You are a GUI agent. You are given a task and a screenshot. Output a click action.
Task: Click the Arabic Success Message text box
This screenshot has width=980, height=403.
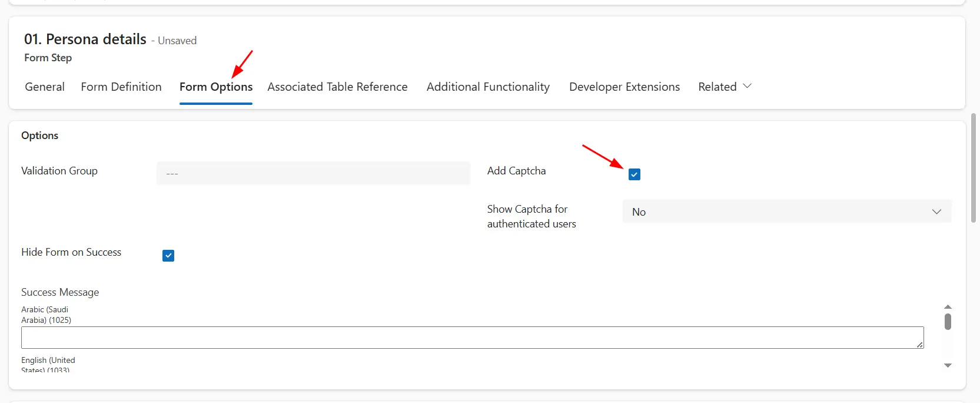(x=472, y=338)
